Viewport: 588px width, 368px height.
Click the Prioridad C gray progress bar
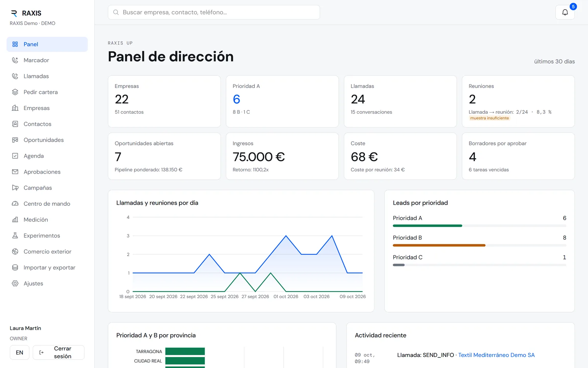click(399, 265)
